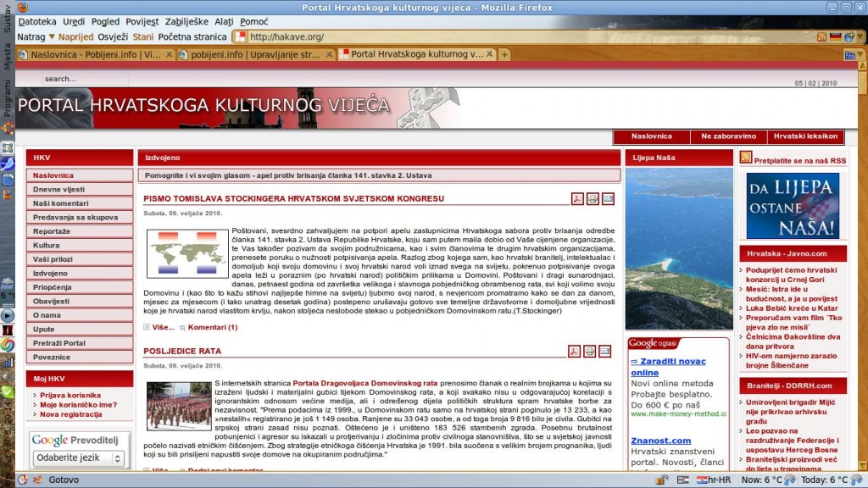Open the Luka Bebić kreće u Katar link
Image resolution: width=868 pixels, height=488 pixels.
click(792, 308)
